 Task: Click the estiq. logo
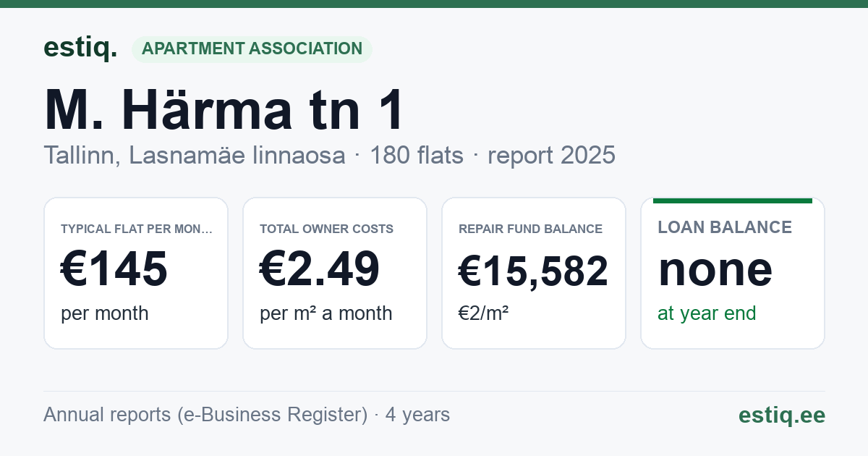tap(80, 48)
